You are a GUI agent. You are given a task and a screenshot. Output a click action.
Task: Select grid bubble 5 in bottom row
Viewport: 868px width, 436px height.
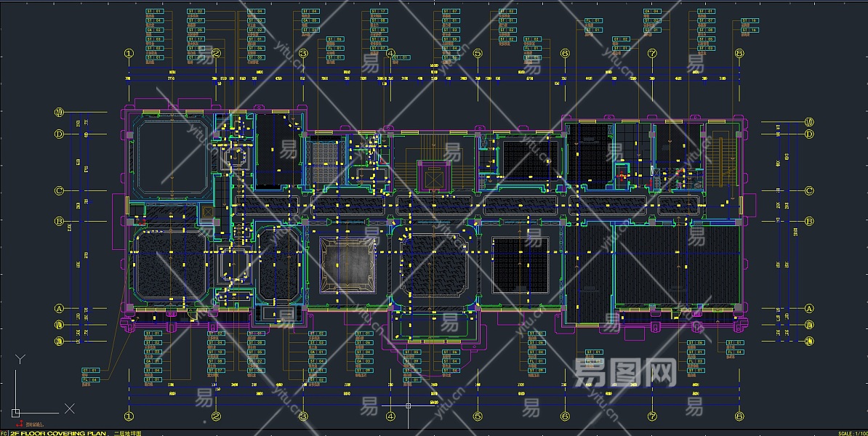coord(478,416)
